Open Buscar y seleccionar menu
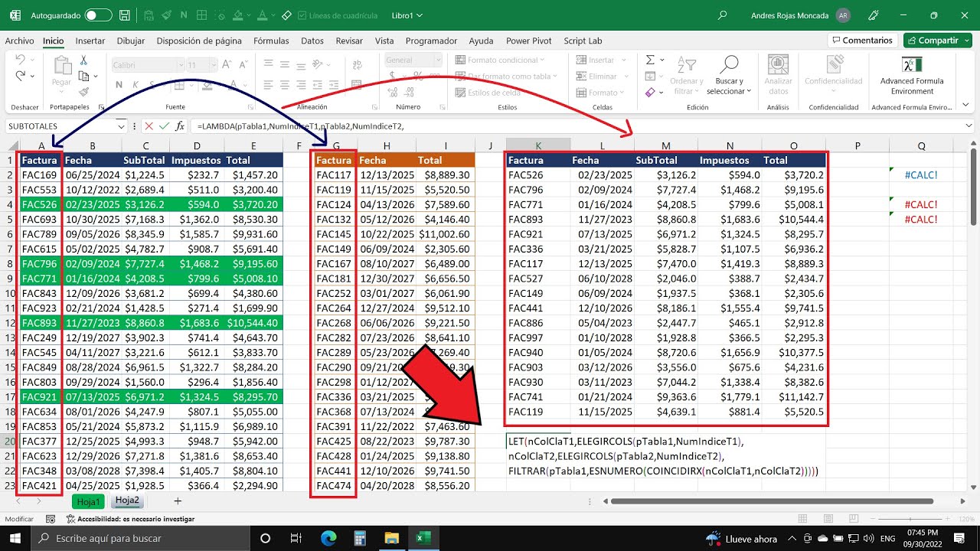The image size is (980, 551). (x=729, y=75)
